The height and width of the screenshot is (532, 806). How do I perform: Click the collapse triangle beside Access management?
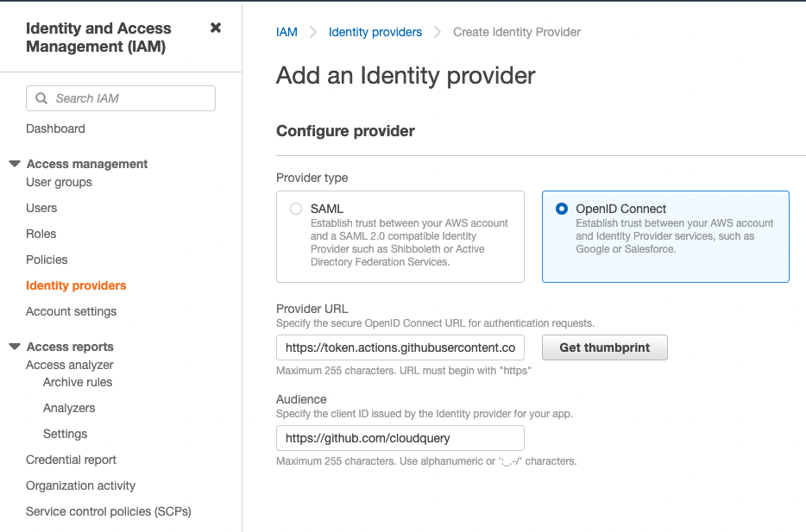pos(13,164)
